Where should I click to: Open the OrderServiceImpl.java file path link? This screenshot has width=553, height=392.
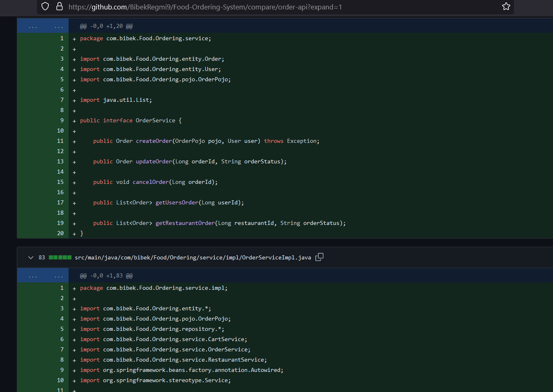click(193, 257)
